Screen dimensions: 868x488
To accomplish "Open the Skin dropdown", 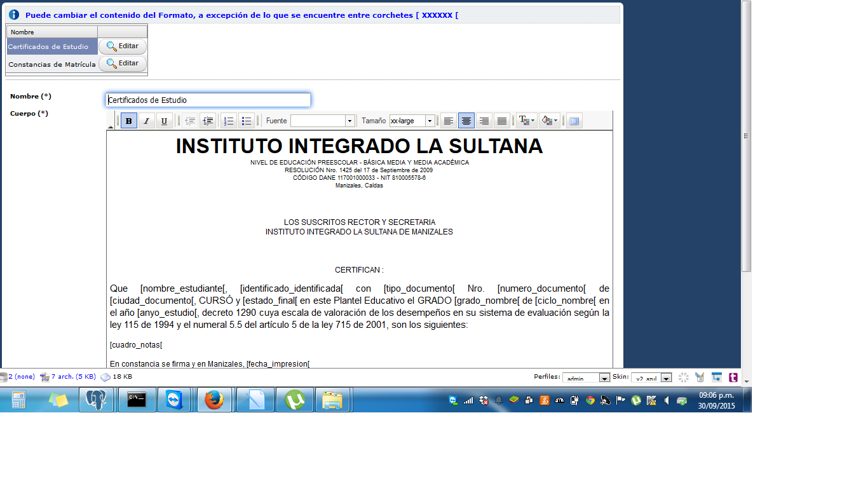I will pyautogui.click(x=651, y=377).
